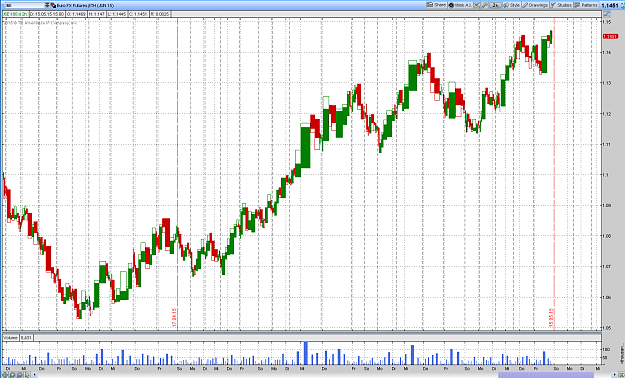Click the Volume study label
Image resolution: width=625 pixels, height=378 pixels.
pos(11,337)
